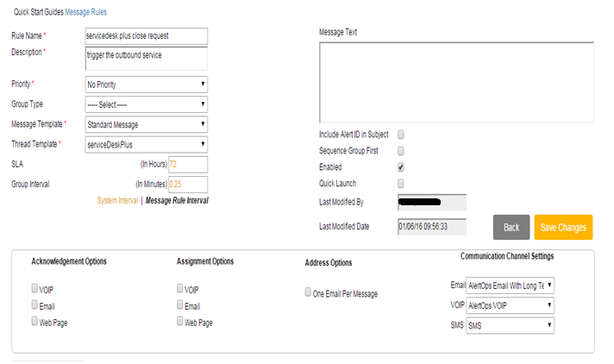
Task: Expand the Email channel dropdown
Action: (510, 286)
